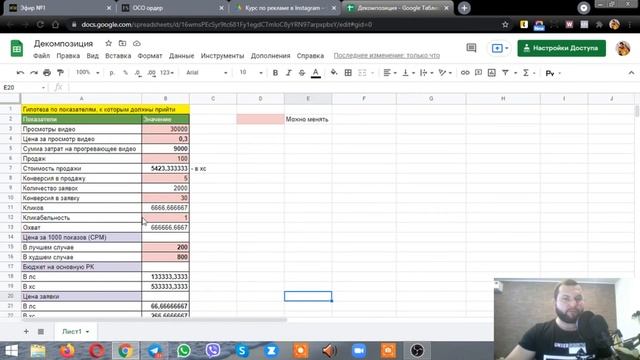Bookmark this page with the star
Image resolution: width=640 pixels, height=360 pixels.
505,24
